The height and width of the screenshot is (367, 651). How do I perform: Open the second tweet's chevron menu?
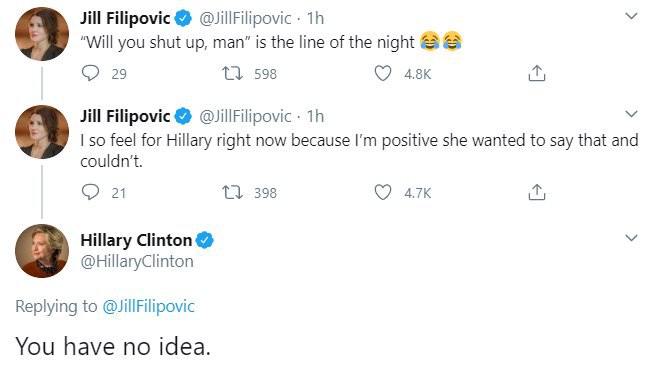pos(631,114)
